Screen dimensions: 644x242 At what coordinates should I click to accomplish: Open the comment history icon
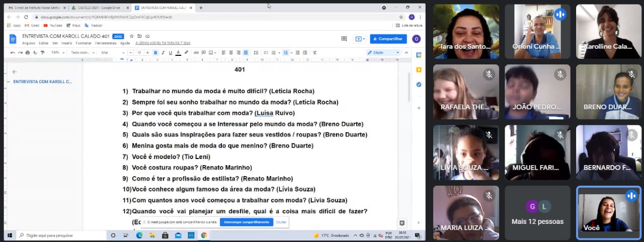point(344,39)
